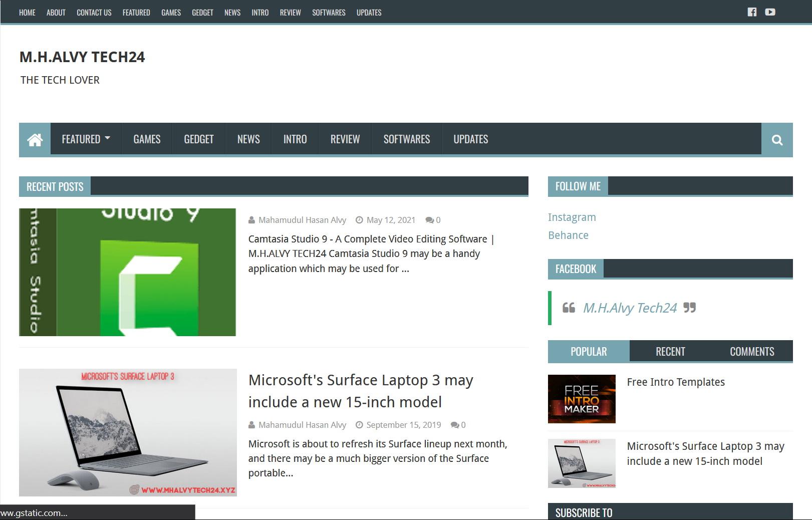The width and height of the screenshot is (812, 520).
Task: Click author Mahamudul Hasan Alvy on Surface post
Action: pyautogui.click(x=302, y=425)
